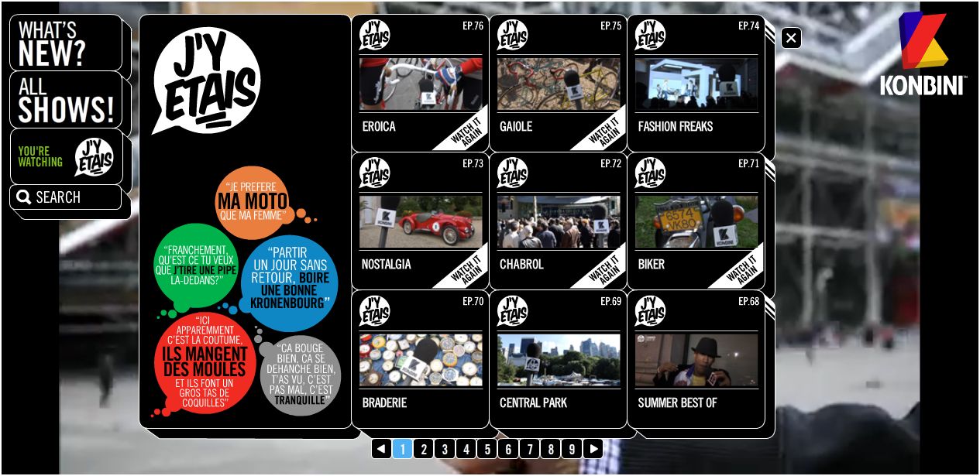Click the Nostalgia episode title
980x476 pixels.
tap(387, 264)
